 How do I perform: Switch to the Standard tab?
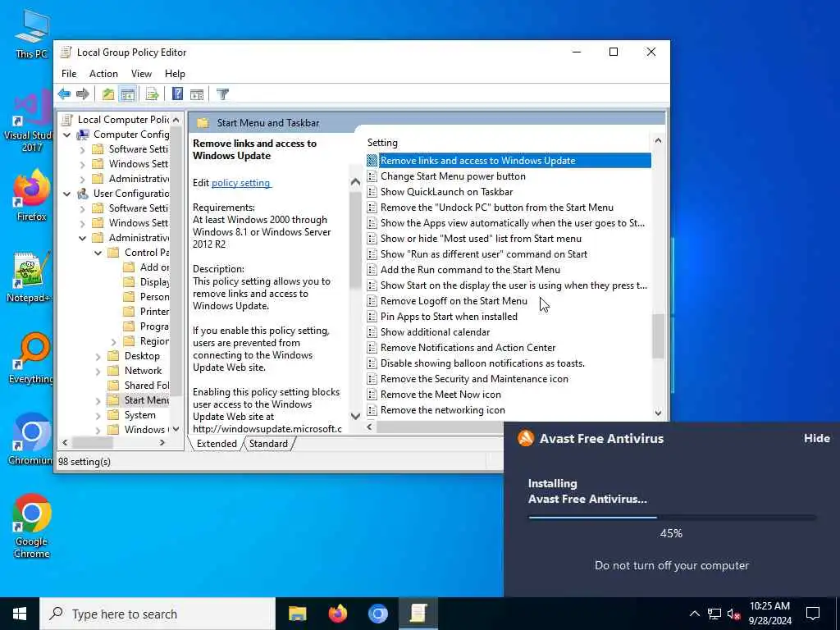pyautogui.click(x=268, y=444)
